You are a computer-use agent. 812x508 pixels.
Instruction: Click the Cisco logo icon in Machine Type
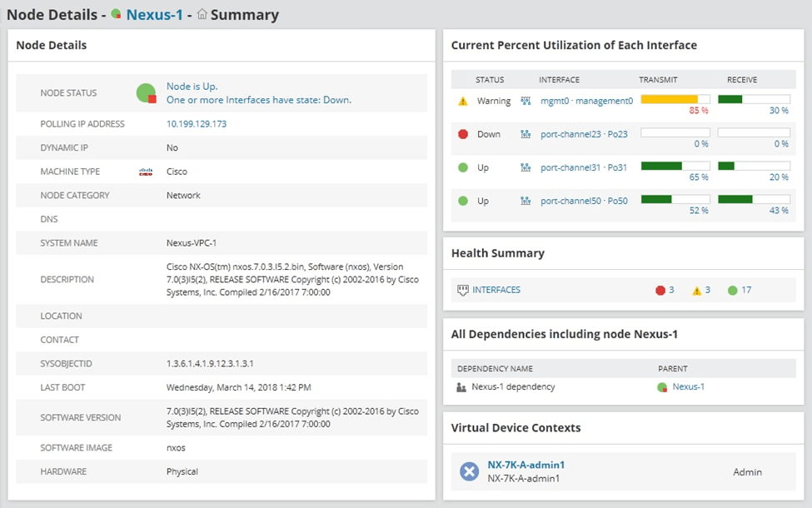[x=146, y=172]
